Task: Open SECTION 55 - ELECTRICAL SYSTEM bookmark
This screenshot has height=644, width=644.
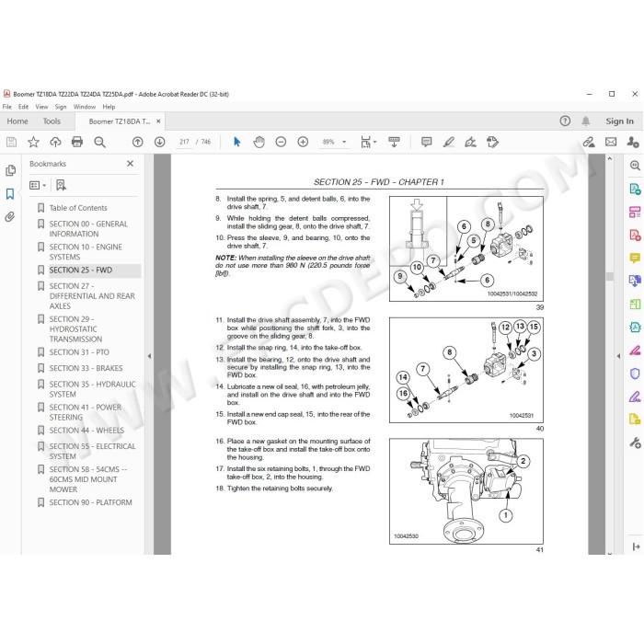Action: (92, 451)
